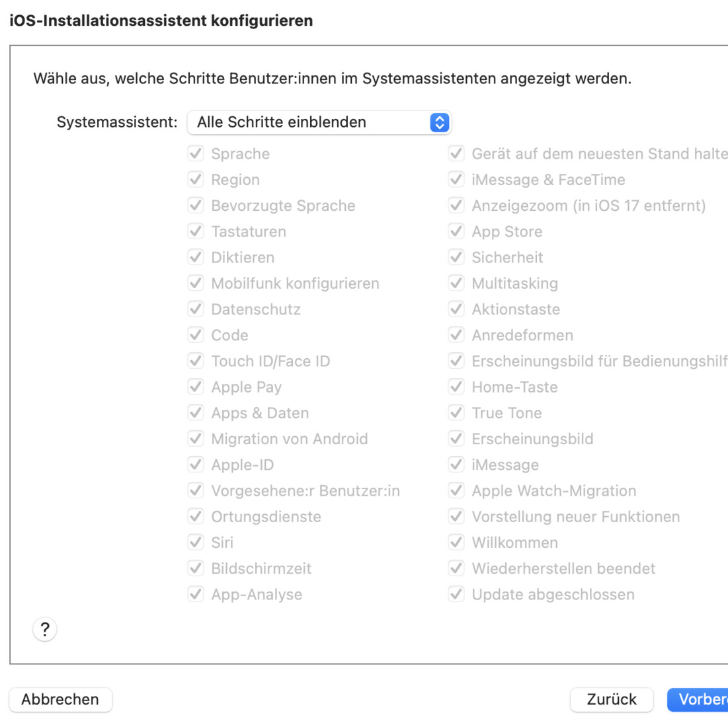
Task: Disable the iMessage & FaceTime step
Action: pyautogui.click(x=456, y=179)
